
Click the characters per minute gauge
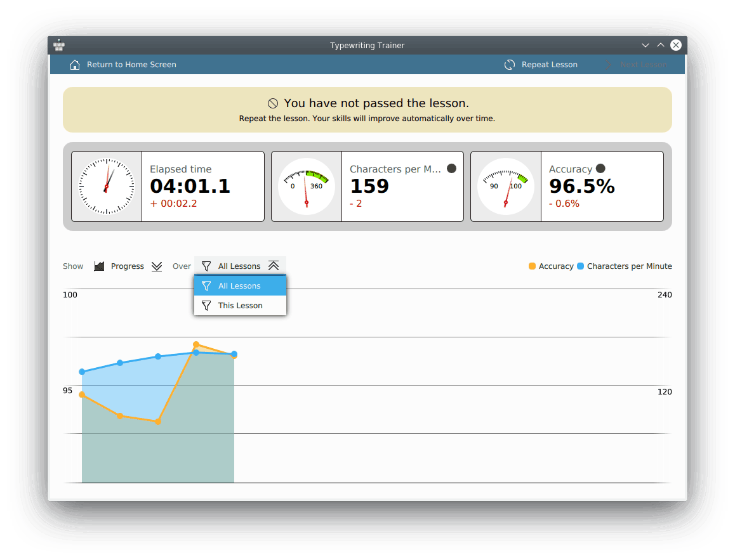pos(307,186)
